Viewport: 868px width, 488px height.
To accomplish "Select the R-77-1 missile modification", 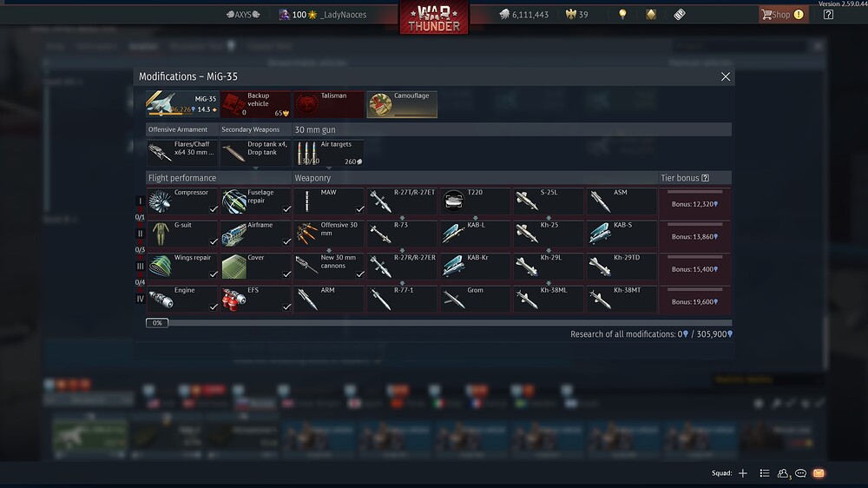I will 402,299.
